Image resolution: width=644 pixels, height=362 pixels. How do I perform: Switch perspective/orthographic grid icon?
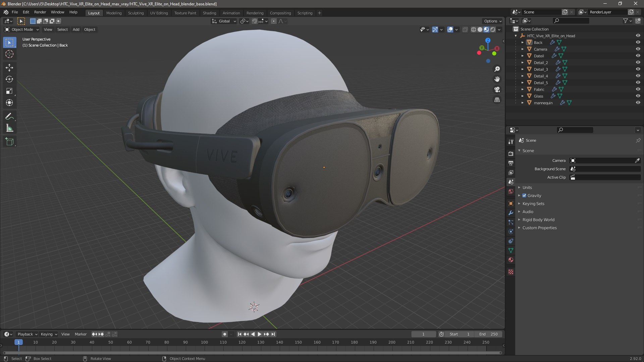coord(497,100)
